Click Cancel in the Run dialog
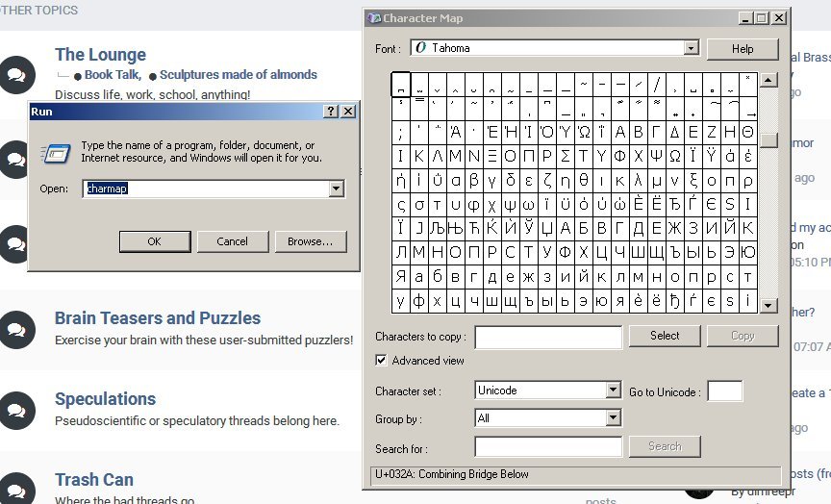This screenshot has height=504, width=831. [233, 241]
